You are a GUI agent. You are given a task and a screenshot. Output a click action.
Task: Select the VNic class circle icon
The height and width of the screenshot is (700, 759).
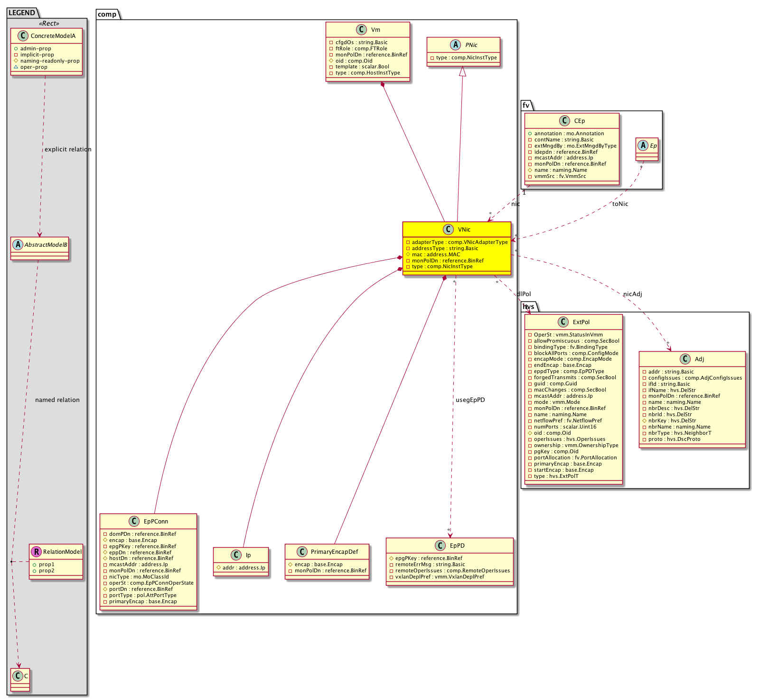[449, 230]
